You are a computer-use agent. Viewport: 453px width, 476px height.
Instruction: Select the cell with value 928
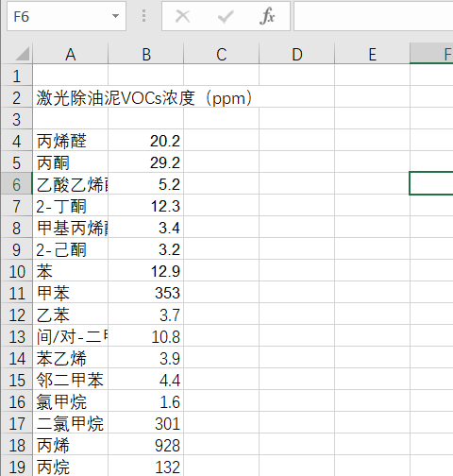pyautogui.click(x=146, y=445)
